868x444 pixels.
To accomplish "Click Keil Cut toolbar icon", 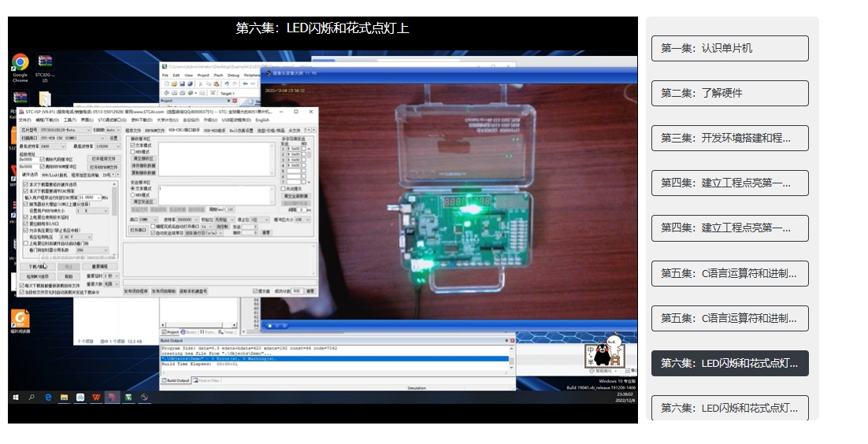I will click(200, 84).
